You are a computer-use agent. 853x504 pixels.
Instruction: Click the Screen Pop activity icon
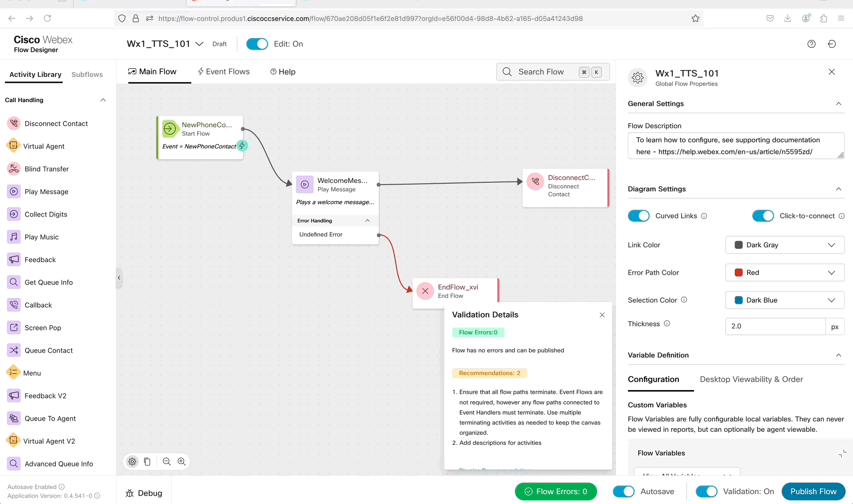pyautogui.click(x=14, y=327)
